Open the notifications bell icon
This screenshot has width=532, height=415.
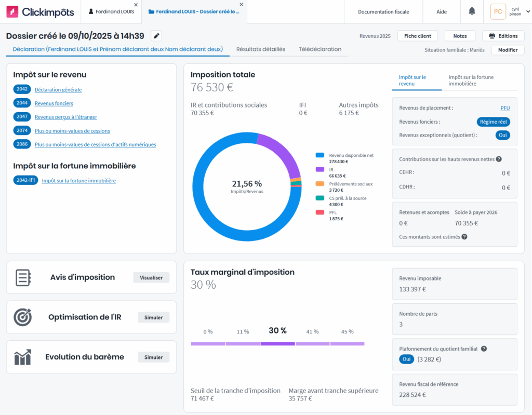pos(472,11)
